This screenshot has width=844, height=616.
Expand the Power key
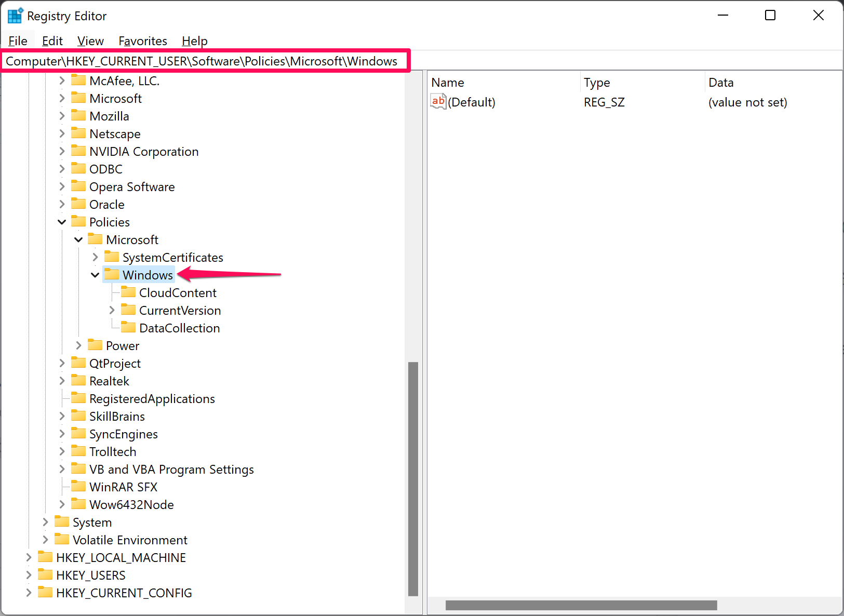tap(78, 345)
